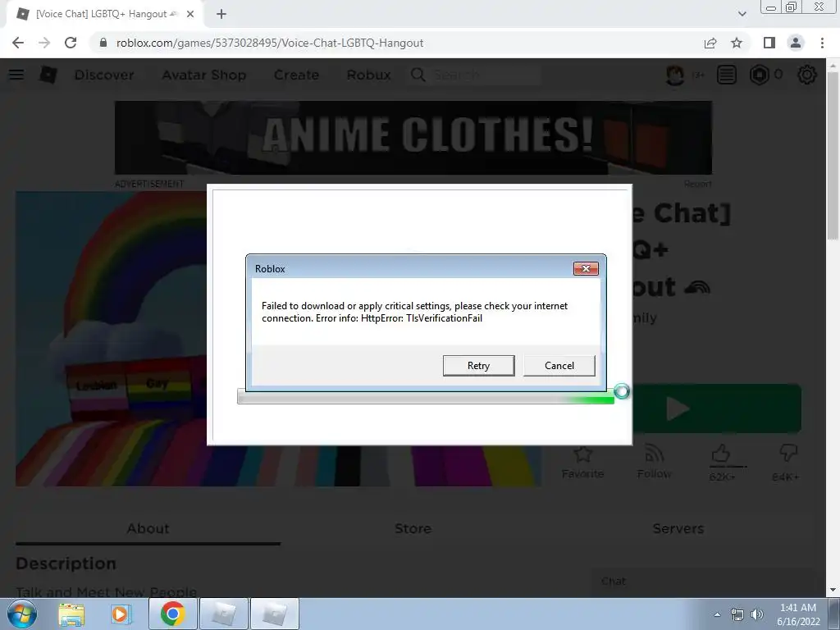Open a new browser tab
Screen dimensions: 840x630
tap(221, 14)
